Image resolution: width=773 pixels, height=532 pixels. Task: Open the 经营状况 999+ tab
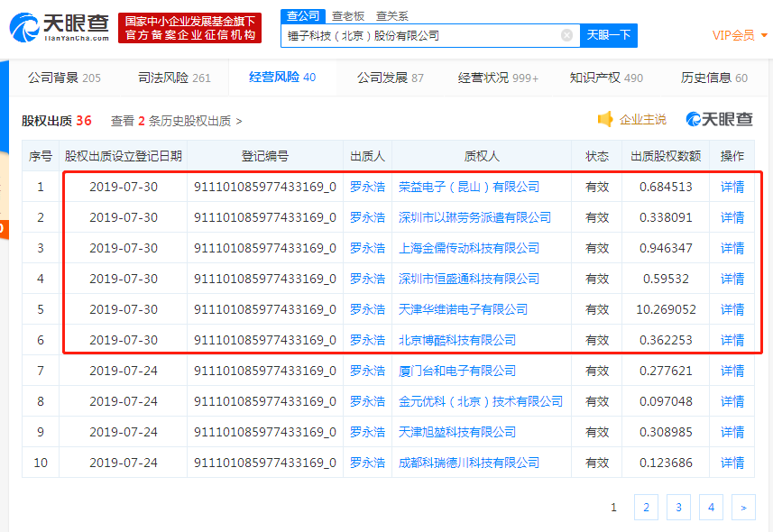click(x=498, y=78)
